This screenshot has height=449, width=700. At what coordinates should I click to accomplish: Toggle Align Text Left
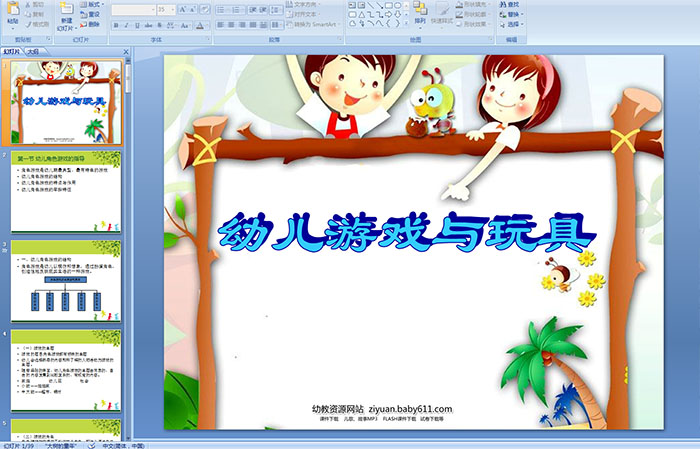pos(221,25)
